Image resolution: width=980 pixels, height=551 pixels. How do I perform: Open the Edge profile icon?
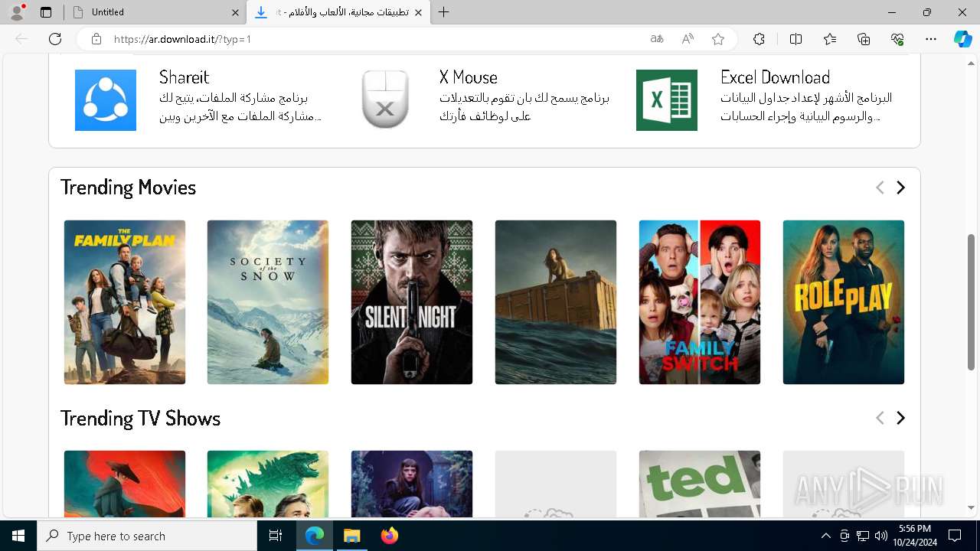click(17, 12)
